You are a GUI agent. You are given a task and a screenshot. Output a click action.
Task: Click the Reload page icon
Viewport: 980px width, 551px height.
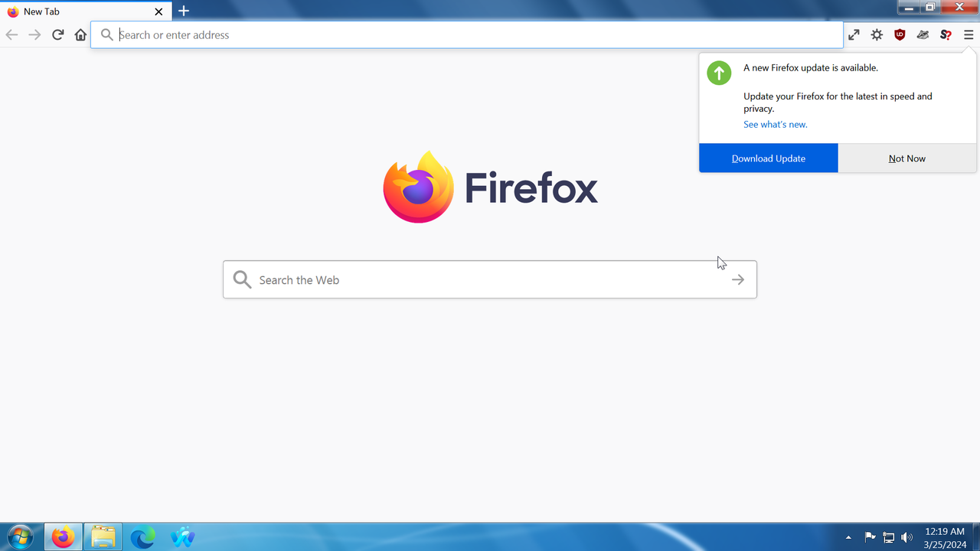[x=57, y=34]
